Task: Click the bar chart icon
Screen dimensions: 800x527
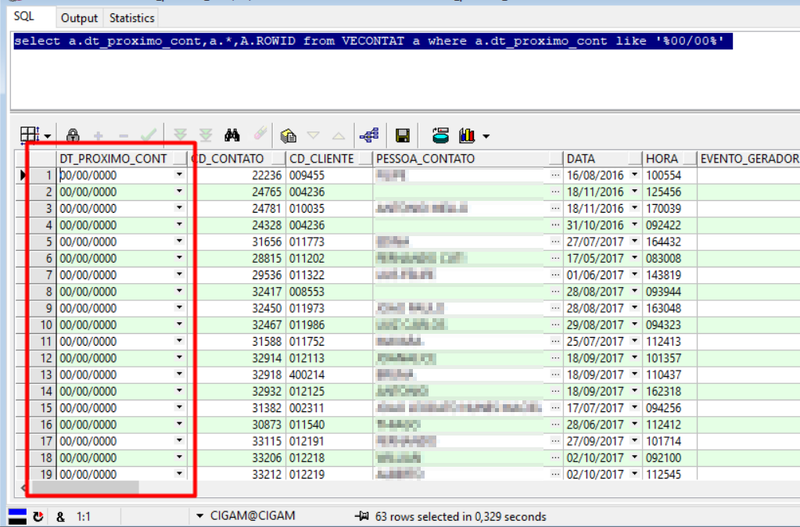Action: (x=467, y=135)
